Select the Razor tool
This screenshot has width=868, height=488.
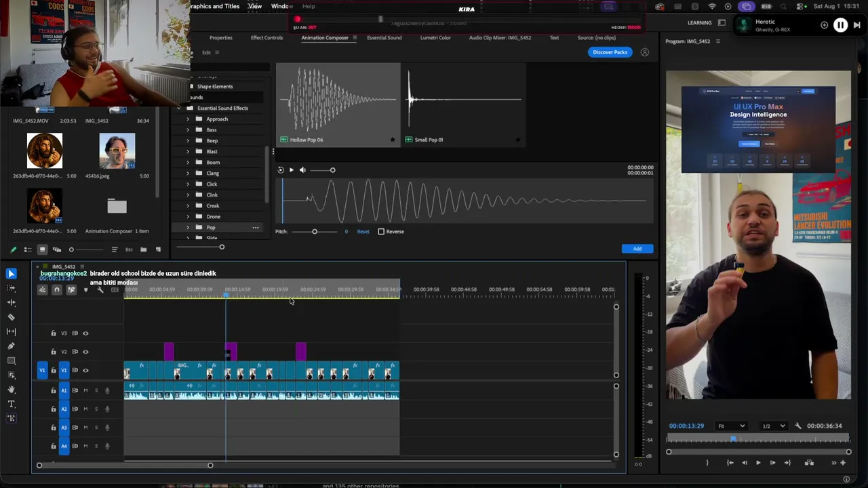click(12, 317)
